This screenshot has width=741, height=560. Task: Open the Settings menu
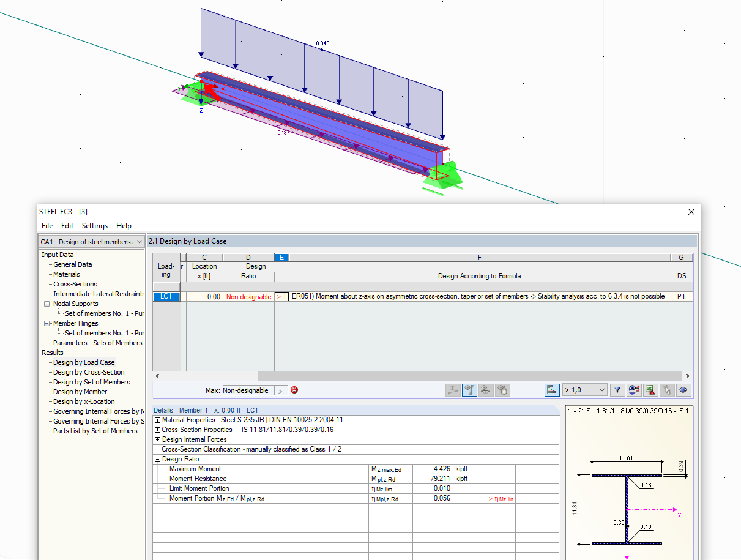(95, 226)
